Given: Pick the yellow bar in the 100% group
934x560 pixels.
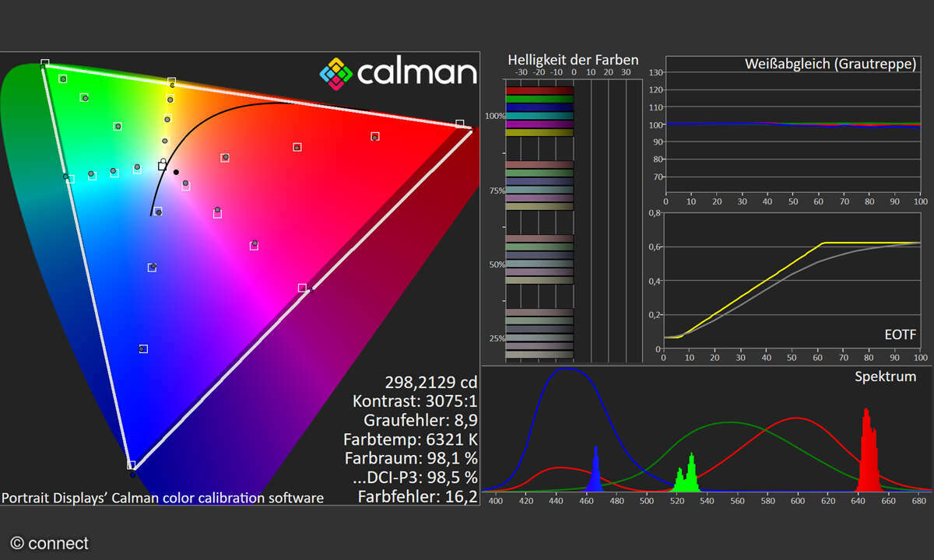Looking at the screenshot, I should click(x=539, y=133).
